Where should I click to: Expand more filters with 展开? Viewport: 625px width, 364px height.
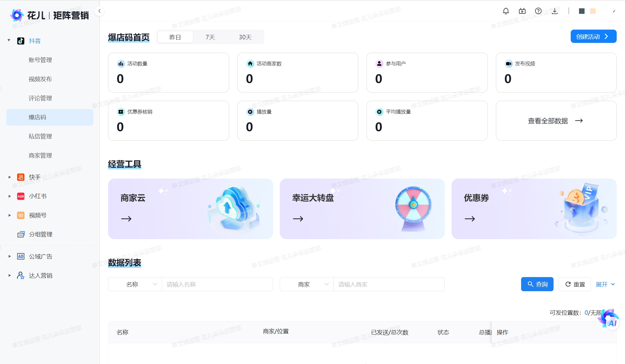[605, 284]
